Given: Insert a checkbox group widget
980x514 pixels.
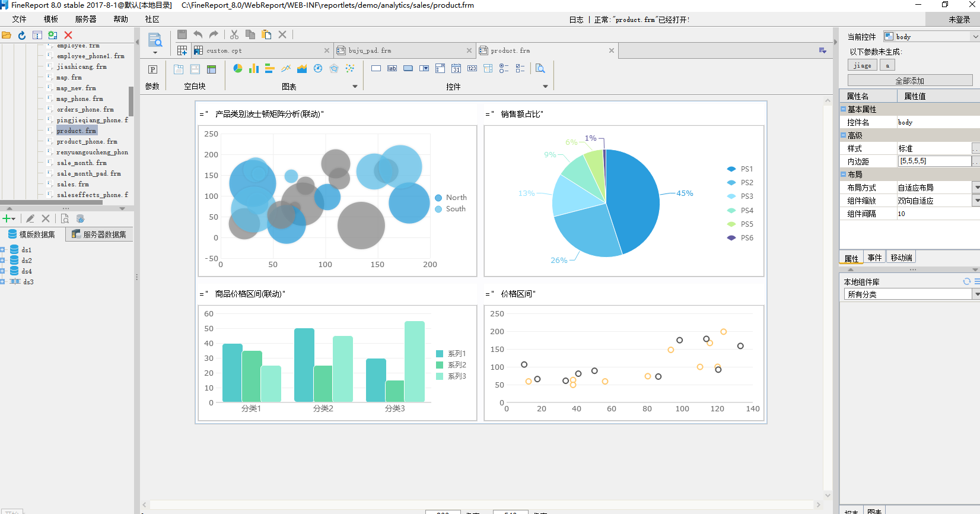Looking at the screenshot, I should 520,68.
